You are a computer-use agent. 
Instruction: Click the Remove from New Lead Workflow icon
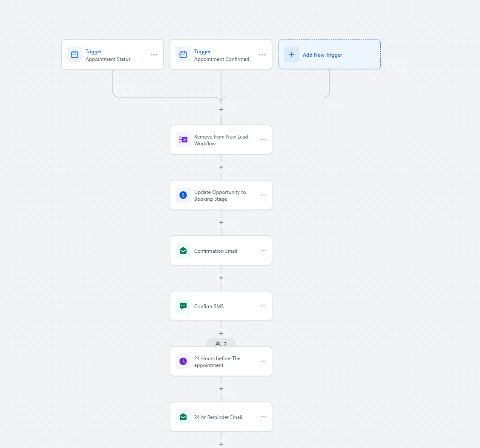click(x=183, y=140)
